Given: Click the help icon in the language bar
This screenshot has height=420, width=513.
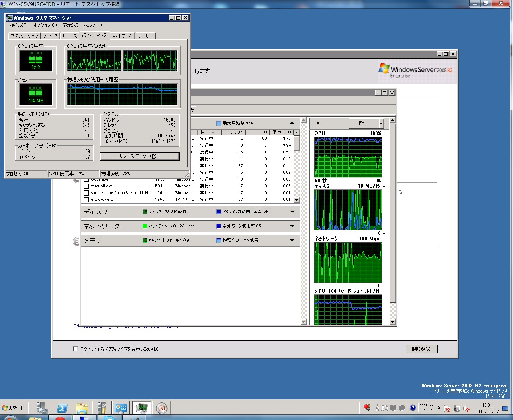Looking at the screenshot, I should point(413,408).
